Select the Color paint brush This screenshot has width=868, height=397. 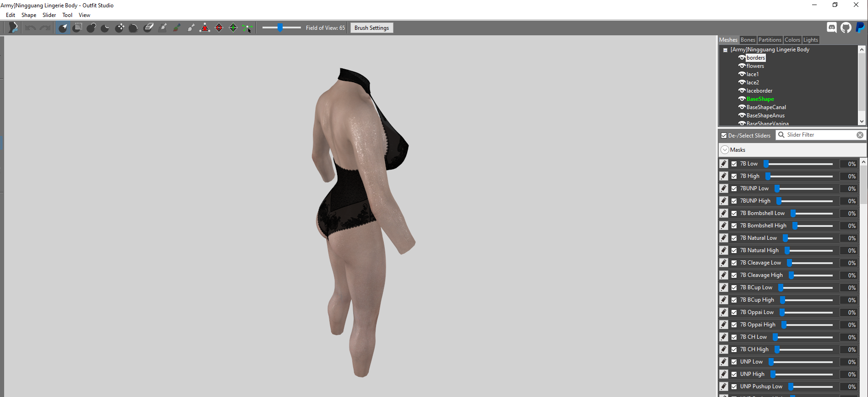tap(176, 28)
